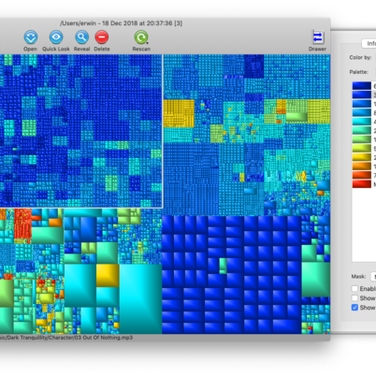Open the Rescan dropdown arrow
This screenshot has height=376, width=376.
pos(147,43)
